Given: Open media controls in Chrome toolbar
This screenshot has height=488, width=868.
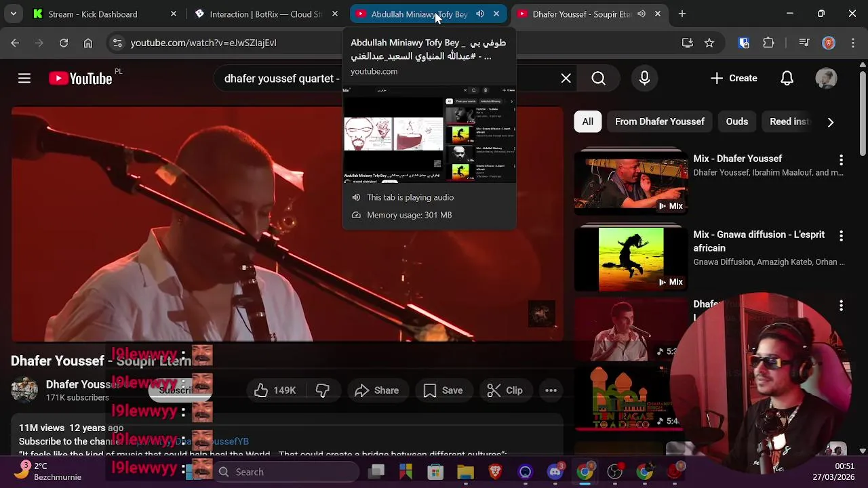Looking at the screenshot, I should tap(804, 43).
